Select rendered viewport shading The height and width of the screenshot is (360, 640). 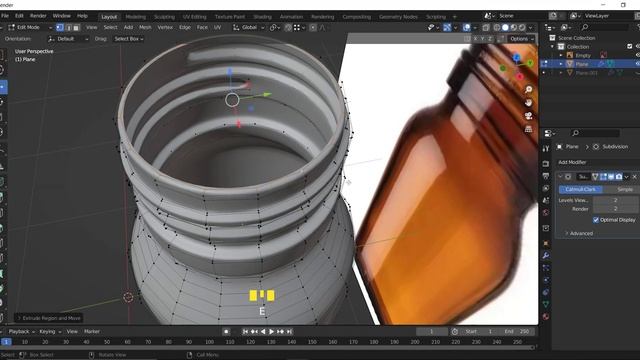(522, 27)
